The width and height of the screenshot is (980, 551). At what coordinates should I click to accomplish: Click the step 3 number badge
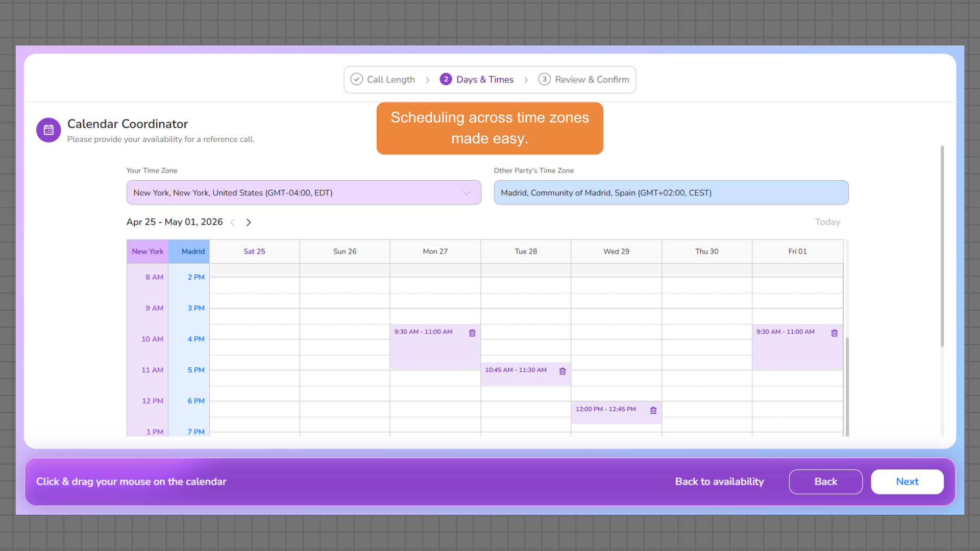pyautogui.click(x=544, y=79)
